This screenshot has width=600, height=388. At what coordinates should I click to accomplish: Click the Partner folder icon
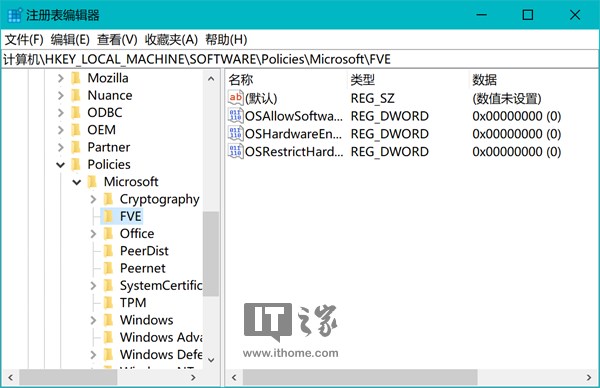(x=76, y=147)
